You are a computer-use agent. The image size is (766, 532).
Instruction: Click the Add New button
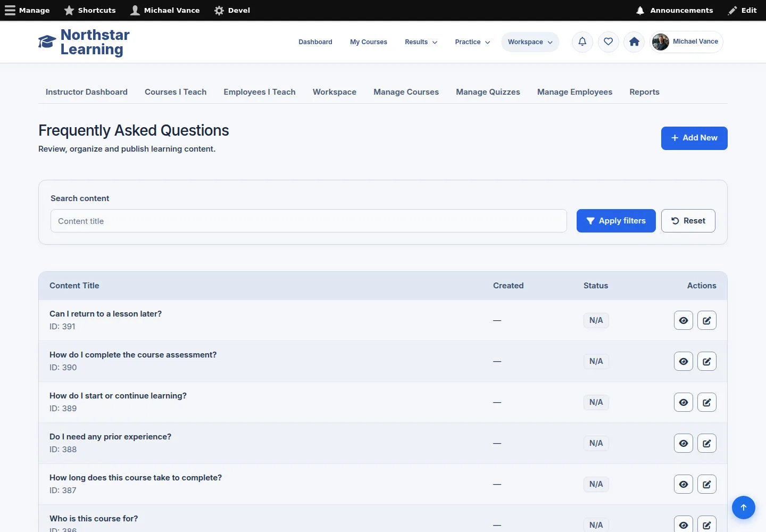click(694, 138)
